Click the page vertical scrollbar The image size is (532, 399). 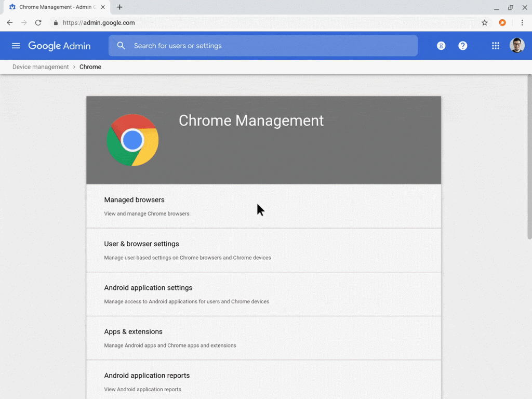(529, 156)
